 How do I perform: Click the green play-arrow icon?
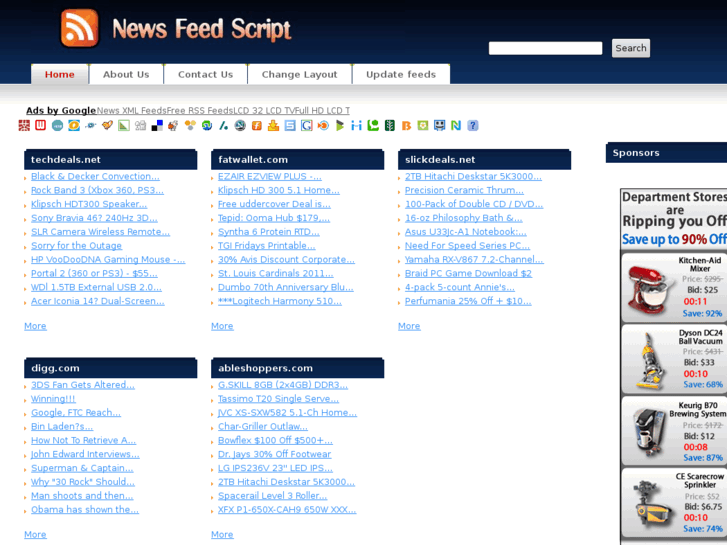340,125
